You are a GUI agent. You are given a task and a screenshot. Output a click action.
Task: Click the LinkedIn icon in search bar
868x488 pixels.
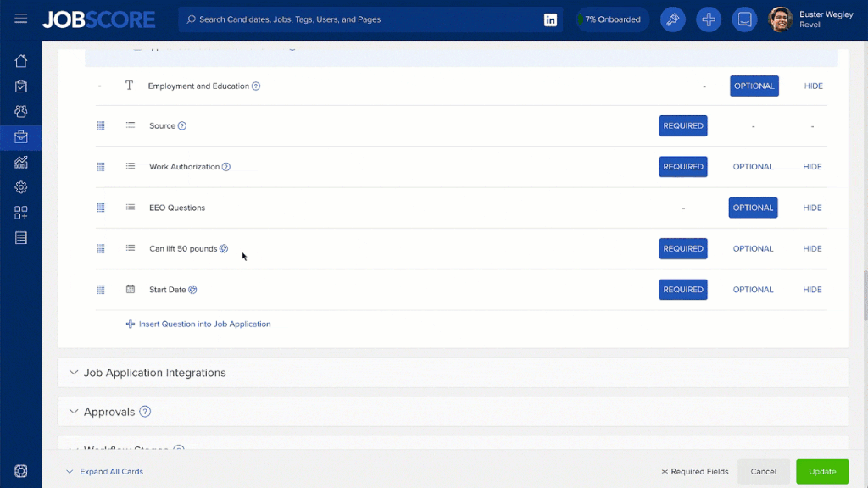550,19
